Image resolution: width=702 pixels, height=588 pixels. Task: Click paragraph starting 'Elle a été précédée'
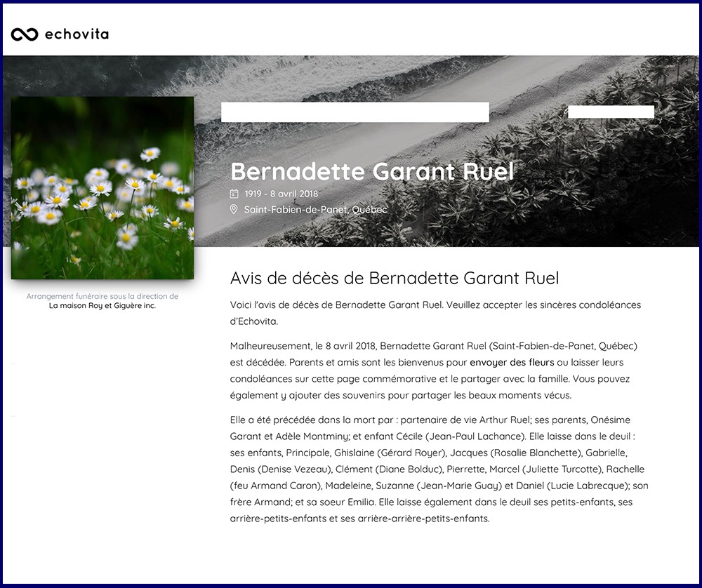pos(439,469)
